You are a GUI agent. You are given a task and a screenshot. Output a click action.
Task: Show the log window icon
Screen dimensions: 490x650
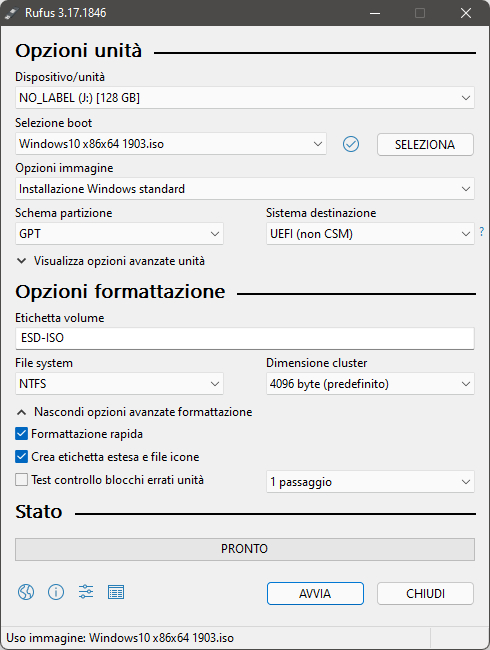pyautogui.click(x=116, y=592)
